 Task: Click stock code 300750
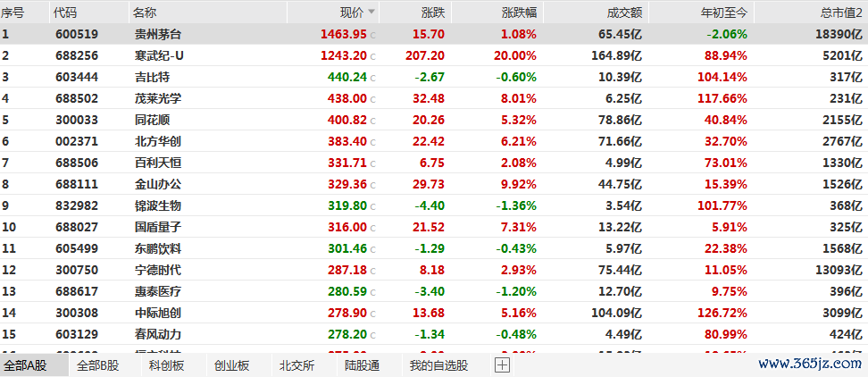(77, 270)
